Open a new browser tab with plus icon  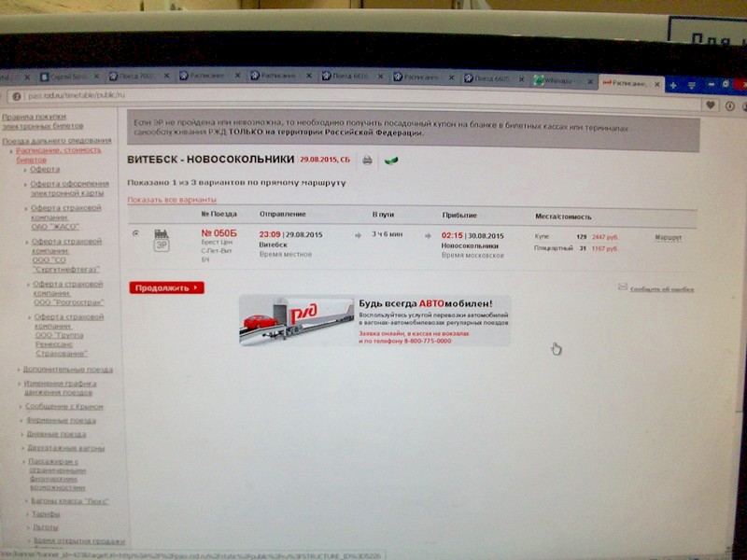click(x=672, y=84)
